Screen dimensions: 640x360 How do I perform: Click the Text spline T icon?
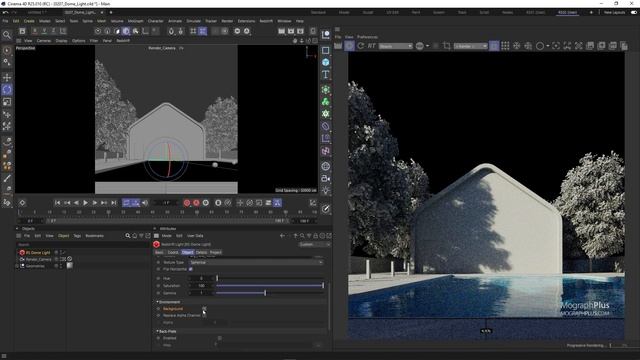coord(325,75)
